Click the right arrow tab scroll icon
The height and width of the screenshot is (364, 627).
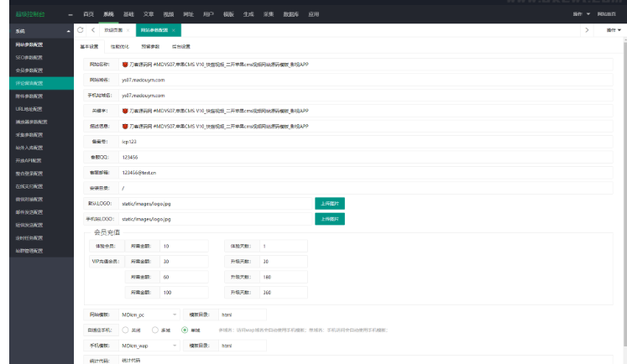coord(586,30)
